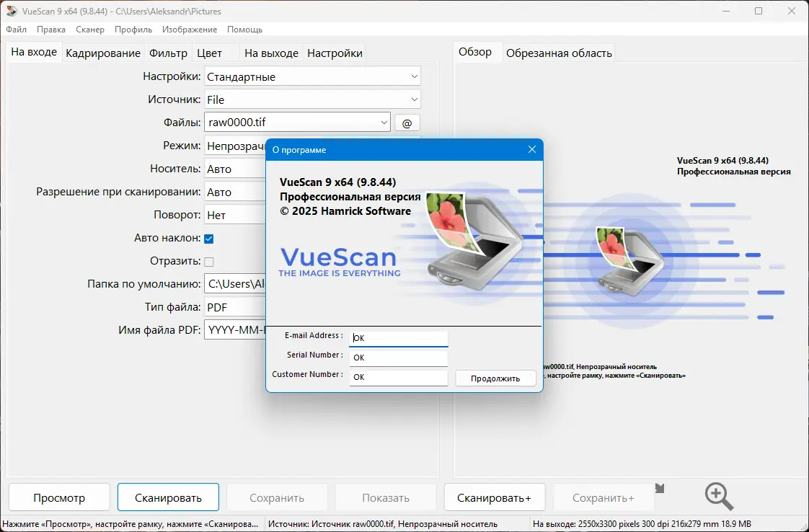
Task: Enable the Отразить checkbox
Action: pyautogui.click(x=209, y=262)
